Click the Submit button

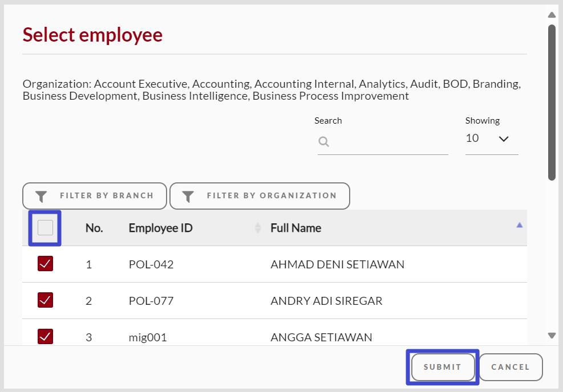coord(443,367)
